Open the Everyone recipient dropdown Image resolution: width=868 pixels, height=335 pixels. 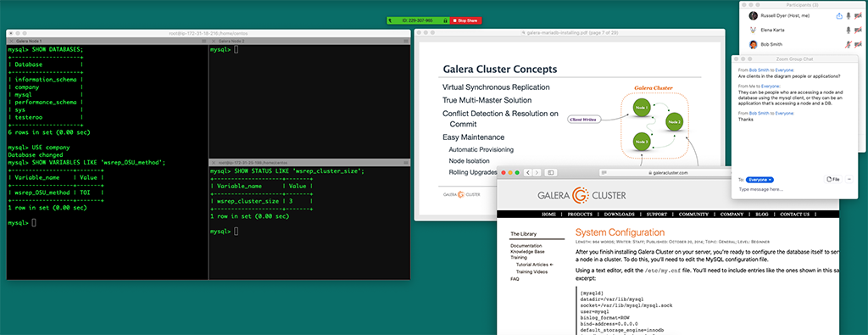click(x=759, y=180)
